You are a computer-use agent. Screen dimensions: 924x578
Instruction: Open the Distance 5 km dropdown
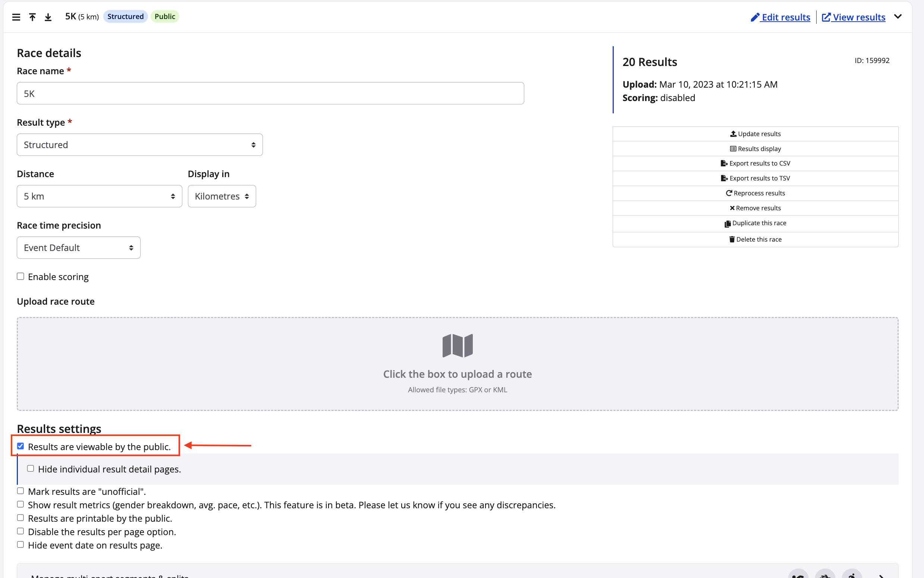pyautogui.click(x=99, y=196)
